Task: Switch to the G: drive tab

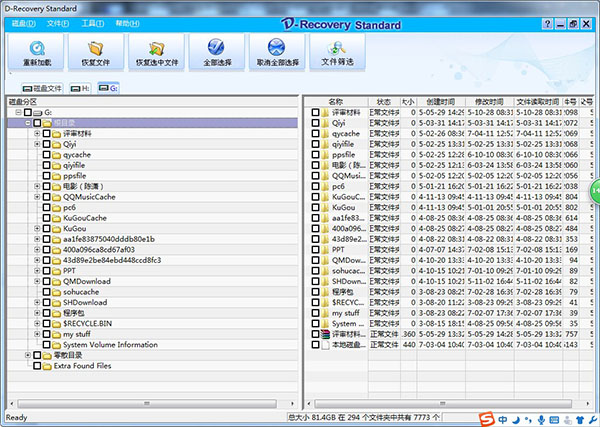Action: (108, 88)
